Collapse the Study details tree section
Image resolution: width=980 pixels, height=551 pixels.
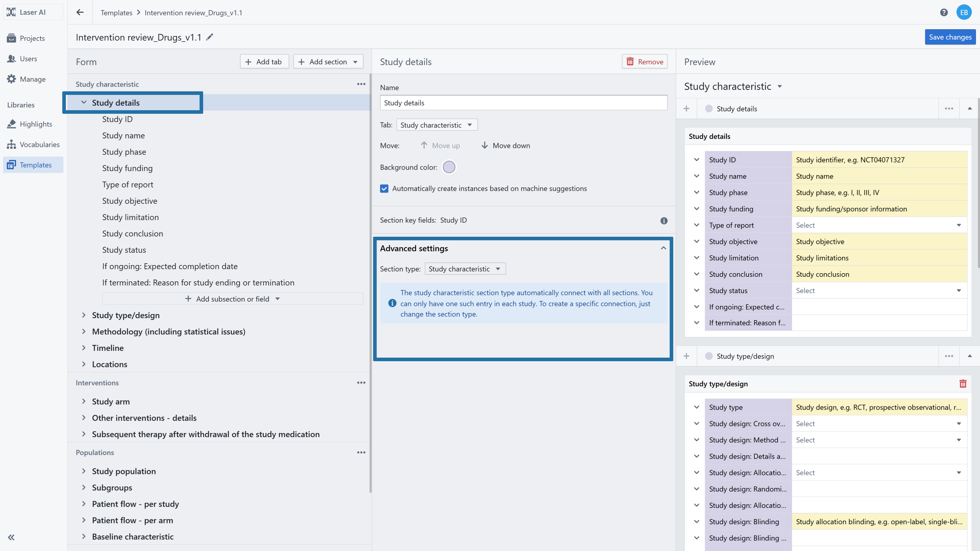tap(84, 103)
